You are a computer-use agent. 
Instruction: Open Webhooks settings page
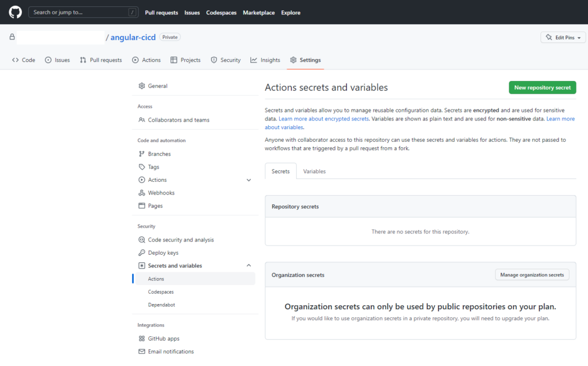(x=161, y=193)
